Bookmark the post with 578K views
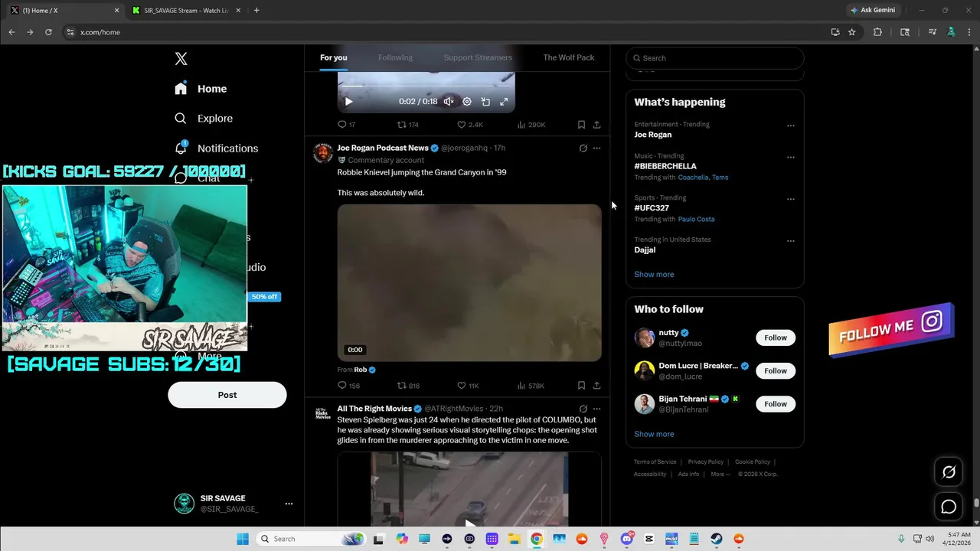 click(581, 386)
